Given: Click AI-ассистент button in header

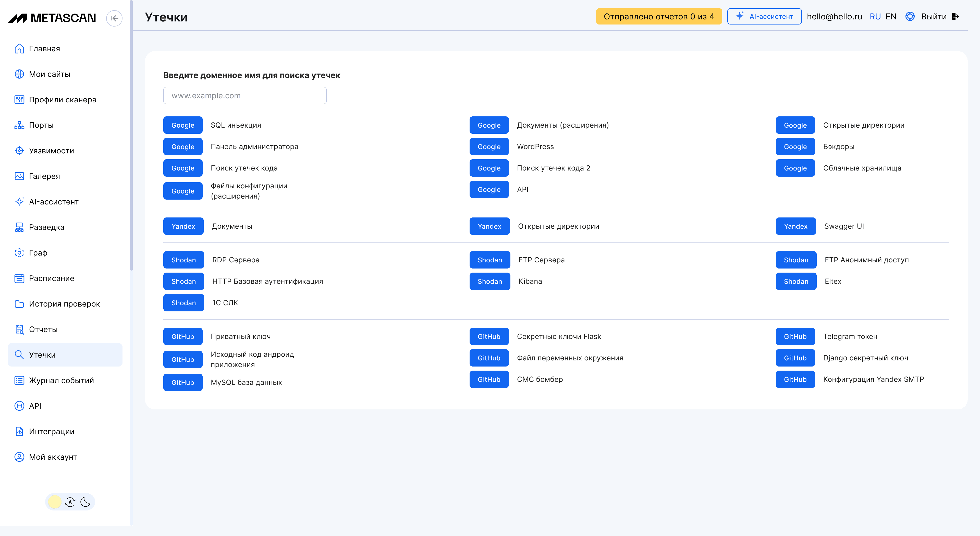Looking at the screenshot, I should tap(764, 16).
